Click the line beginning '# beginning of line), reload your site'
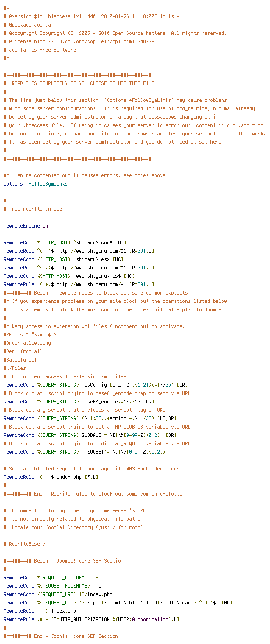The image size is (270, 644). [x=135, y=134]
